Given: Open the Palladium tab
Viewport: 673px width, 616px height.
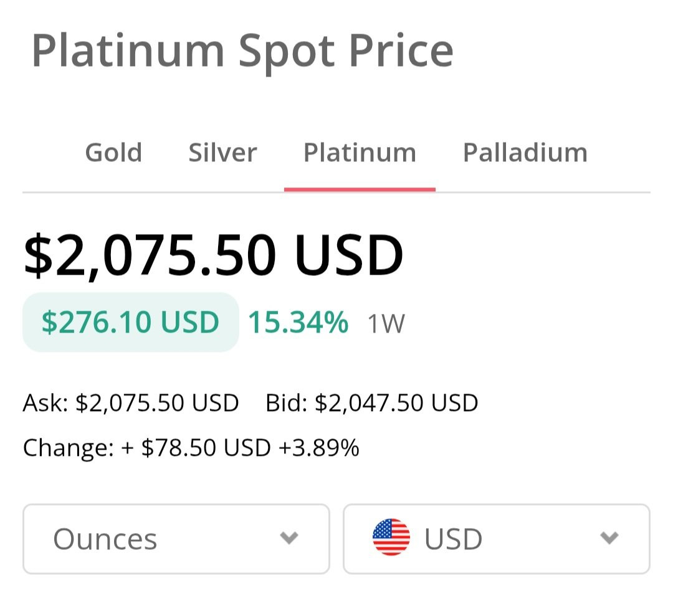Looking at the screenshot, I should point(525,153).
